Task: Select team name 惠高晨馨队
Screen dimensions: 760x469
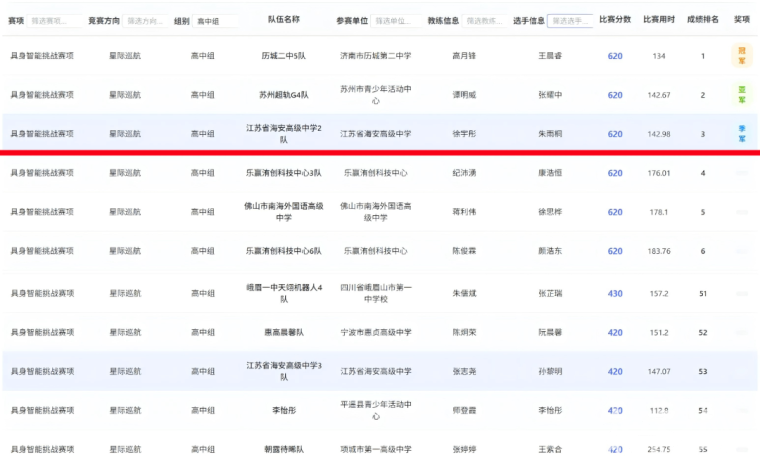Action: pyautogui.click(x=284, y=332)
